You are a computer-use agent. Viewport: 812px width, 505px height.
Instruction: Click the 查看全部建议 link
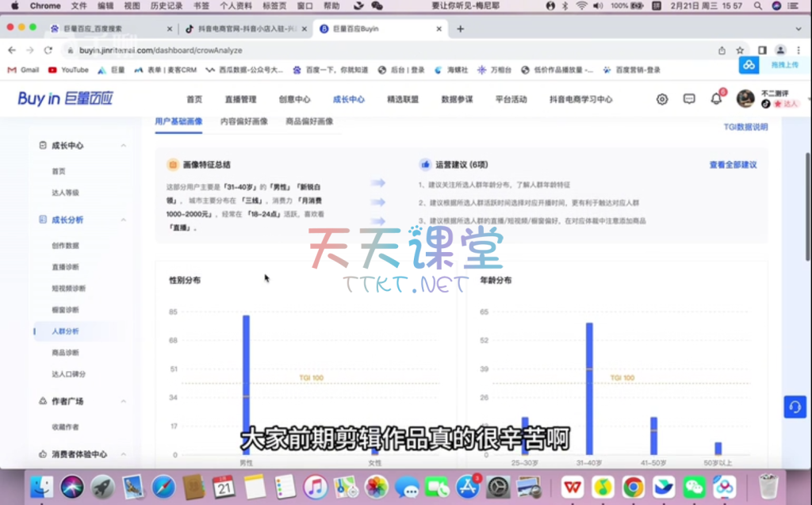[733, 165]
